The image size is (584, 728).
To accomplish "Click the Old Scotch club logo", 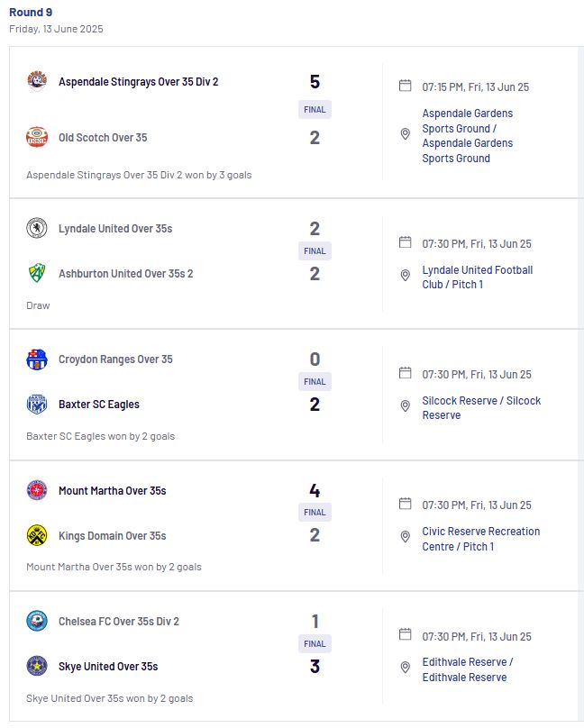I will 37,138.
